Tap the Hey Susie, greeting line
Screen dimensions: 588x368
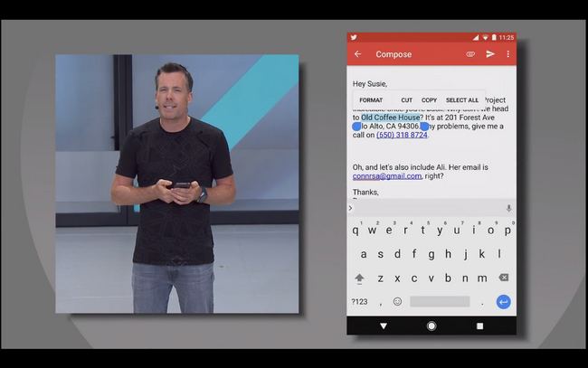click(x=370, y=84)
